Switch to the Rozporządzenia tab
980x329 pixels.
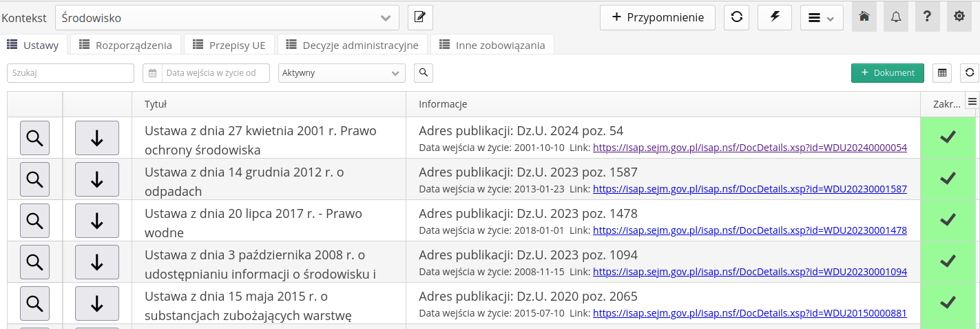[125, 46]
